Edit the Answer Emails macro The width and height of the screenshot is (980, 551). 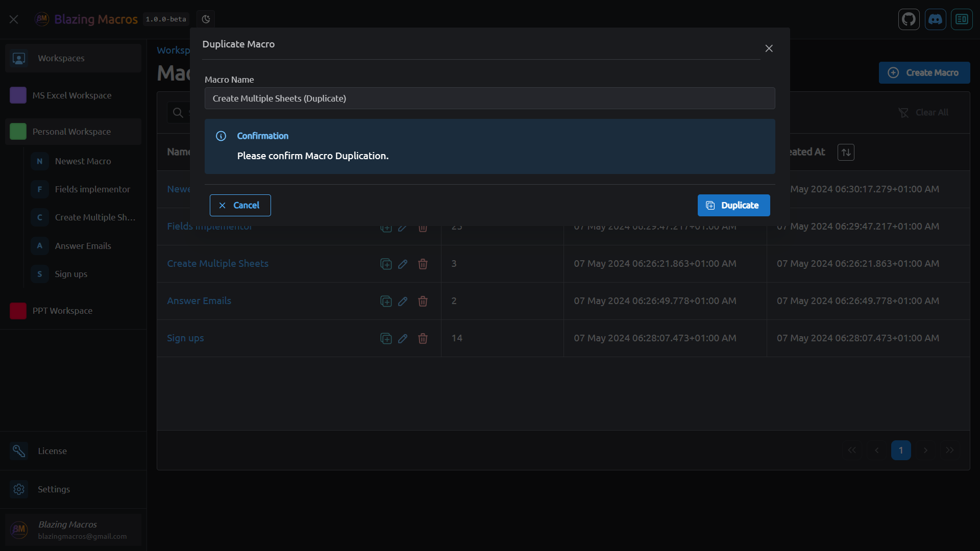click(x=403, y=301)
